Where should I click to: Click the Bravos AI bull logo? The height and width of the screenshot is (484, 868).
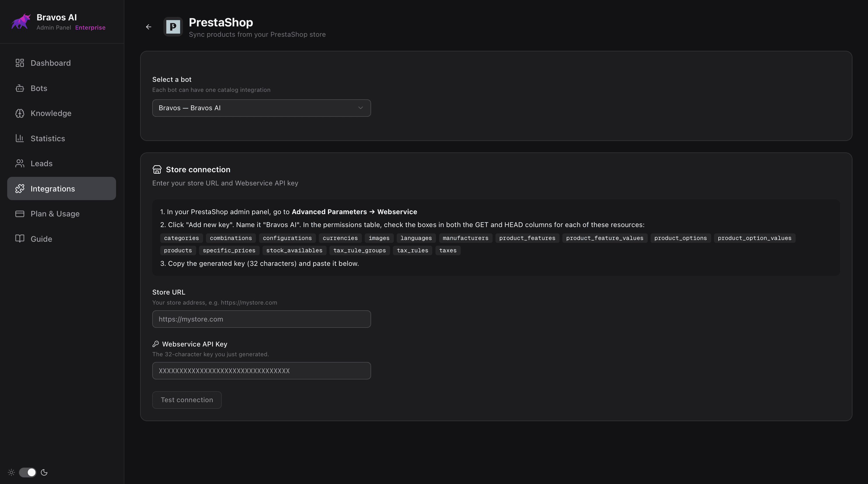21,21
